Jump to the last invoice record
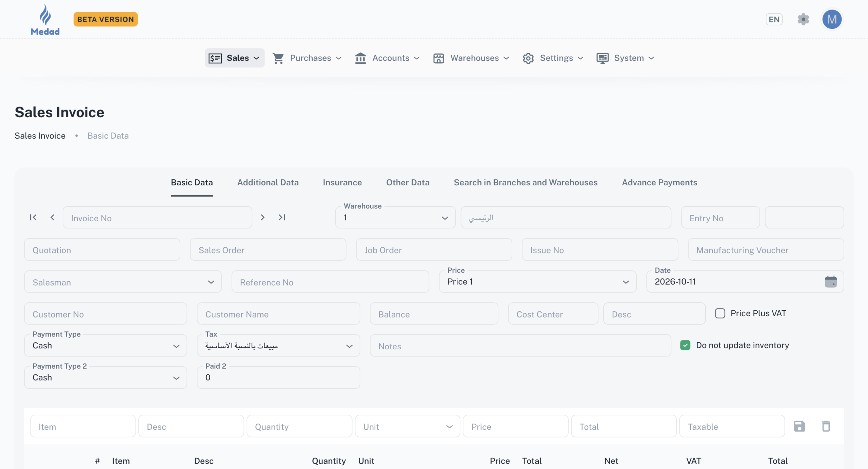This screenshot has height=469, width=868. 282,217
